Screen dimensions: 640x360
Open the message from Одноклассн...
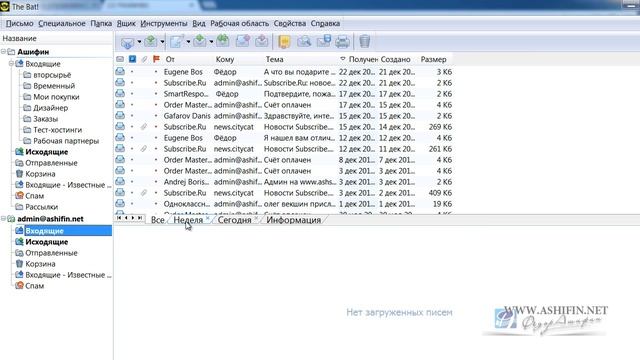pyautogui.click(x=283, y=204)
